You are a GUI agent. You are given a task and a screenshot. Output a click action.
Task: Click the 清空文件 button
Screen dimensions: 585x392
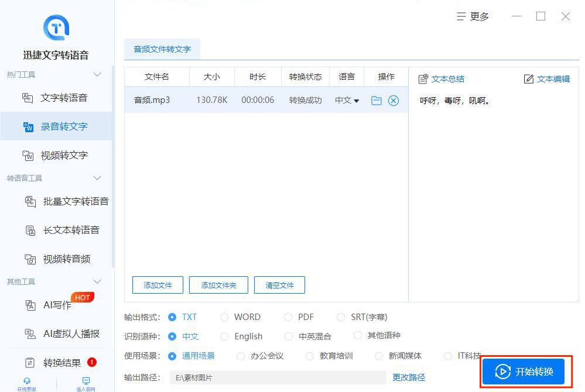pyautogui.click(x=279, y=285)
